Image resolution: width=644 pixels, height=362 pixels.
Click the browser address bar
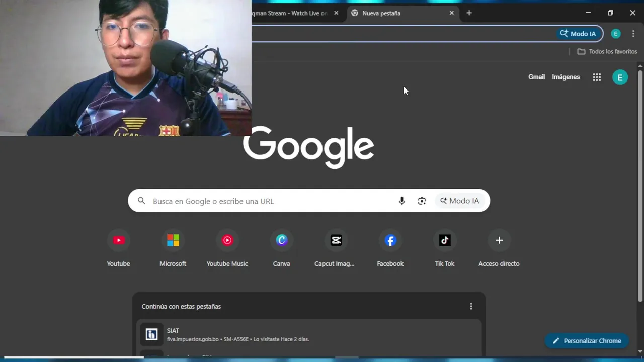point(403,34)
